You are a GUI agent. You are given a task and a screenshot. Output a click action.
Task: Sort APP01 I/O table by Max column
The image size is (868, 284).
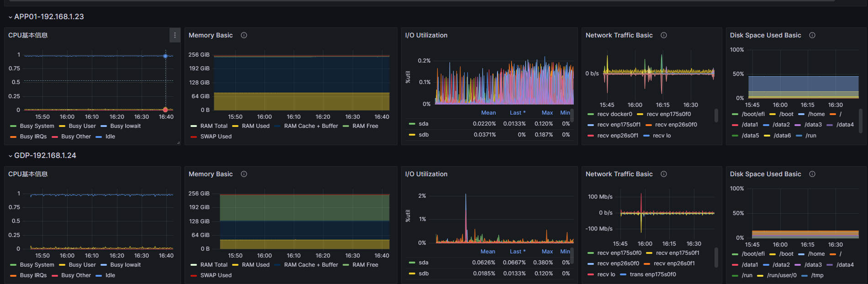click(547, 113)
